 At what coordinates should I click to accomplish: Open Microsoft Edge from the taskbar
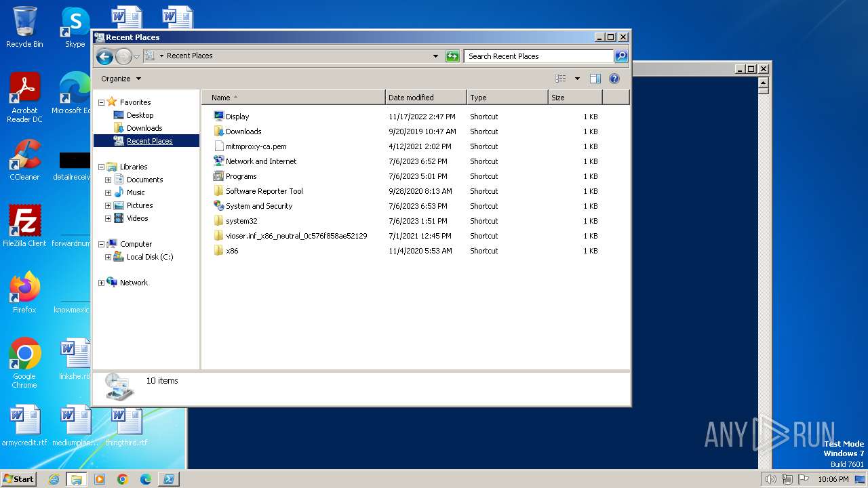click(x=146, y=479)
